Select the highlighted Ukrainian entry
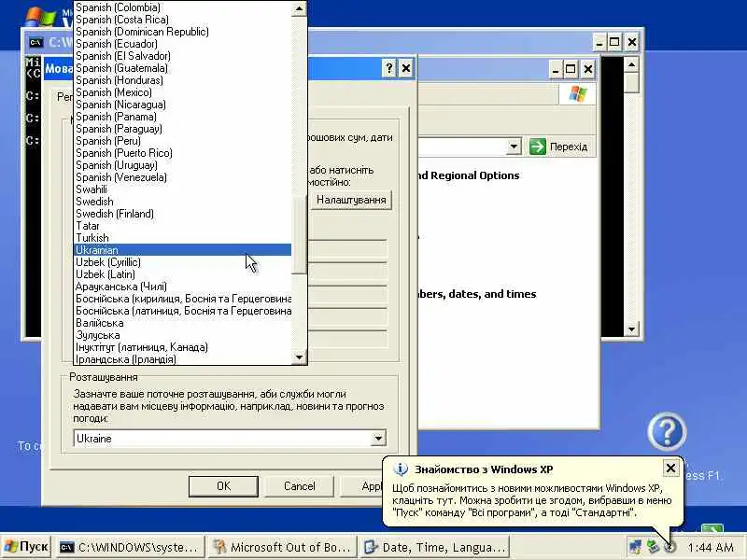The image size is (747, 560). coord(183,250)
